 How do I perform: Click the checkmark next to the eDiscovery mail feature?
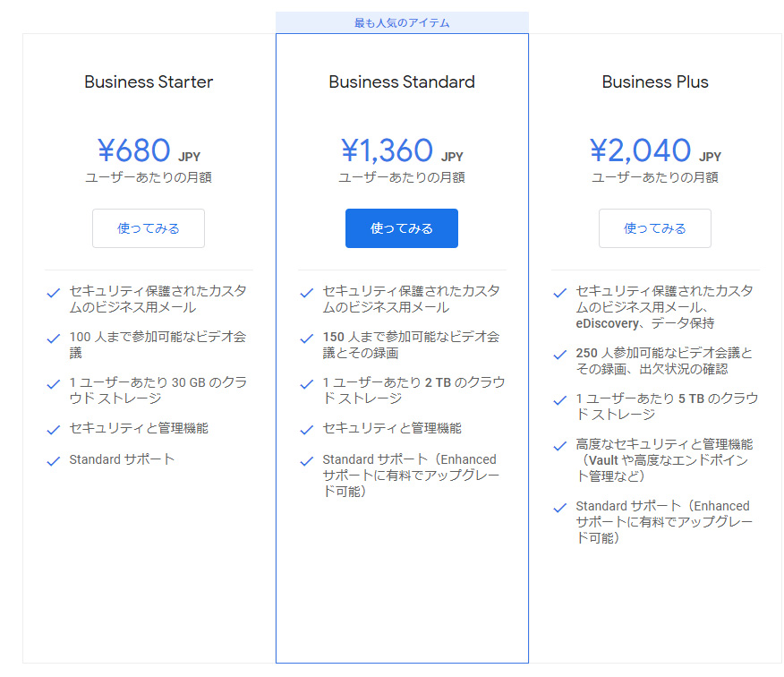click(x=560, y=293)
